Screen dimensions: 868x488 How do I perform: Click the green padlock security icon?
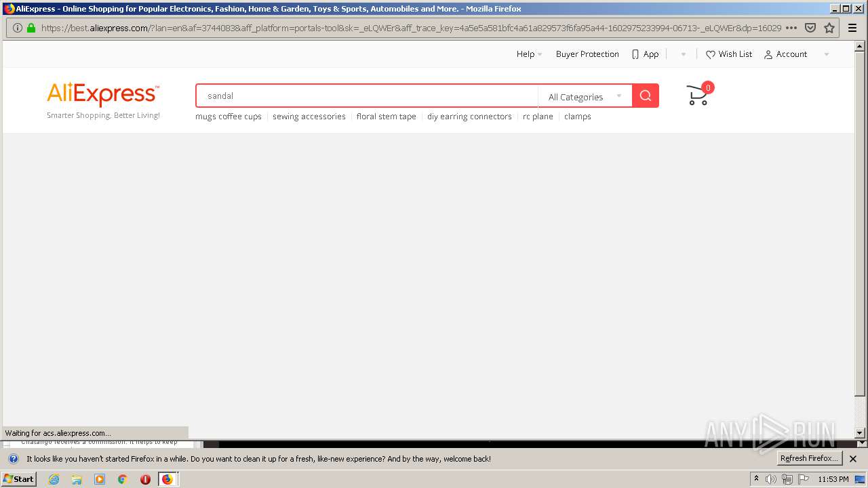[31, 28]
